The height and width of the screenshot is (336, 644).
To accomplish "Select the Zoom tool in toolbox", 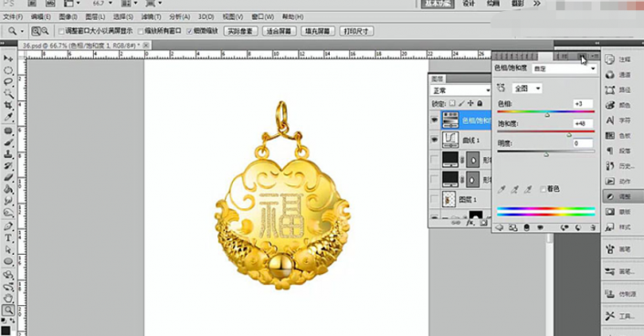I will click(x=8, y=310).
